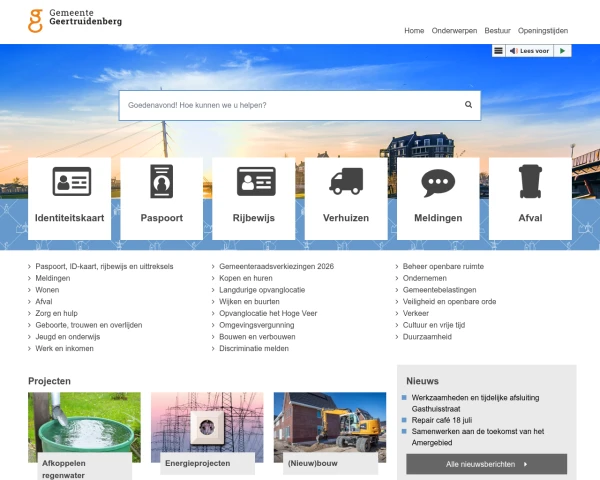This screenshot has width=600, height=480.
Task: Open the Werk en inkomen link
Action: coord(64,349)
